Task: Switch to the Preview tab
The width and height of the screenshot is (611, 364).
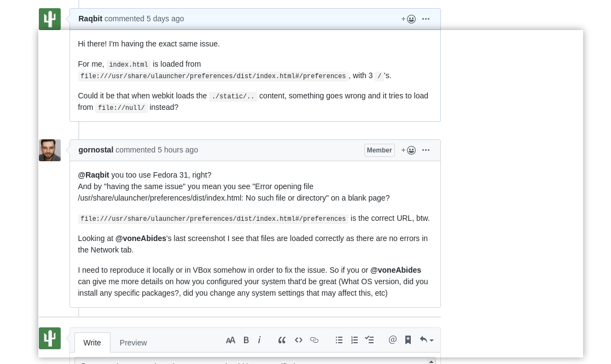Action: click(x=133, y=343)
